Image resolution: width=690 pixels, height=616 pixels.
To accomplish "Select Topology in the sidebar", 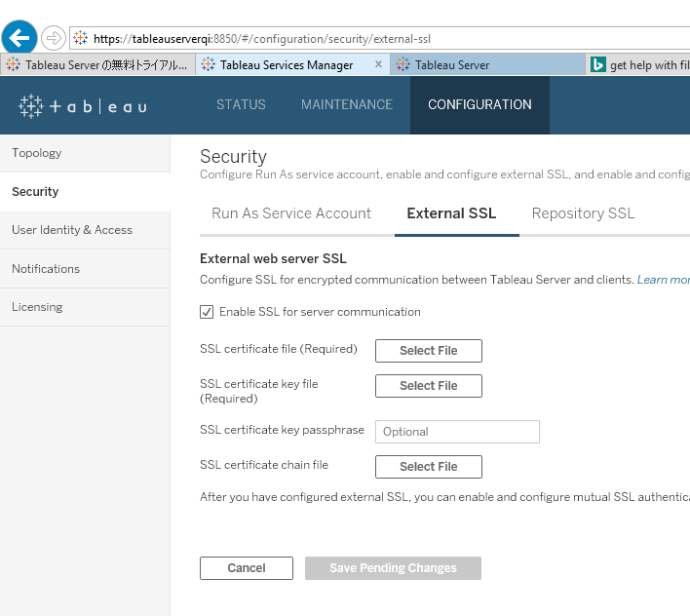I will click(85, 153).
